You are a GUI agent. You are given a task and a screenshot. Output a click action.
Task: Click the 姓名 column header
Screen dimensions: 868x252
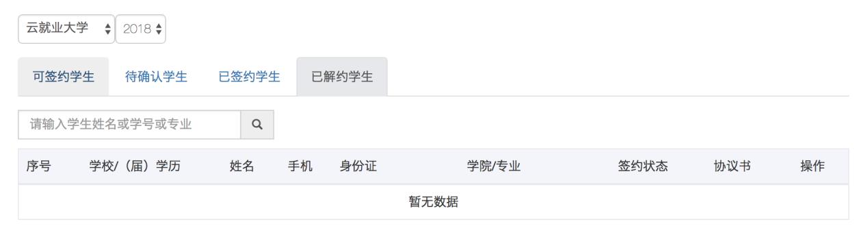coord(242,166)
